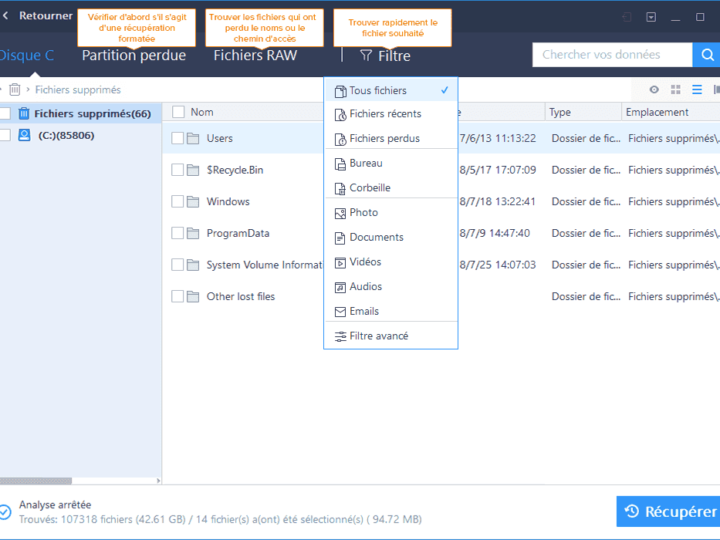
Task: Switch to Partition perdue tab
Action: pyautogui.click(x=134, y=55)
